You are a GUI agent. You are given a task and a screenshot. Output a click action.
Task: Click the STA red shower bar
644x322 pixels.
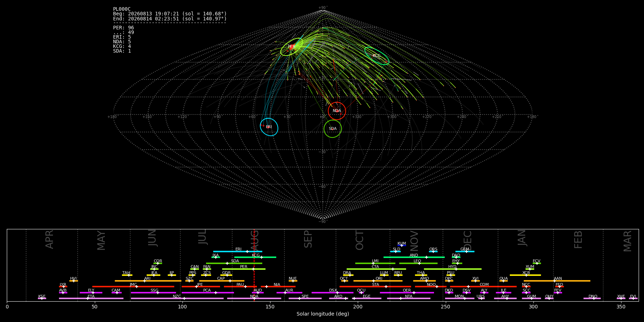point(375,287)
